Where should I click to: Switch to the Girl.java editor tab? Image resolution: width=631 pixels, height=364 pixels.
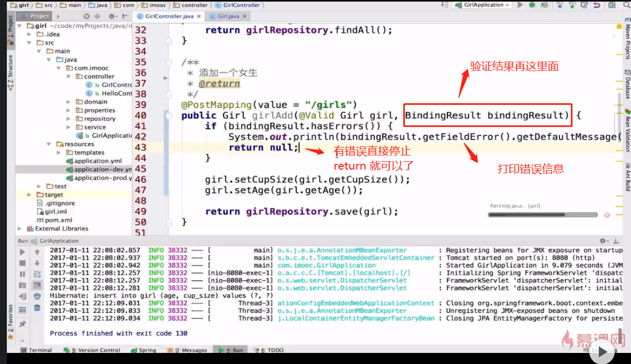pyautogui.click(x=228, y=16)
